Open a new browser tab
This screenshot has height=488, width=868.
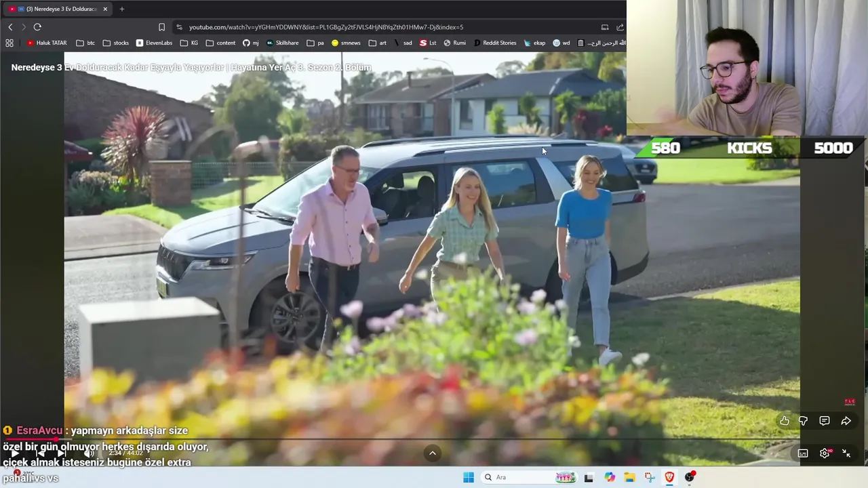(x=122, y=9)
